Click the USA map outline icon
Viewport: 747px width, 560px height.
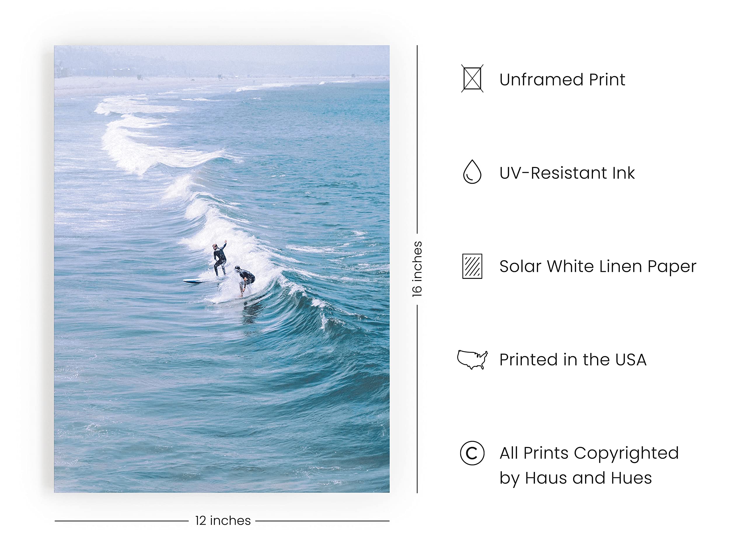click(472, 360)
